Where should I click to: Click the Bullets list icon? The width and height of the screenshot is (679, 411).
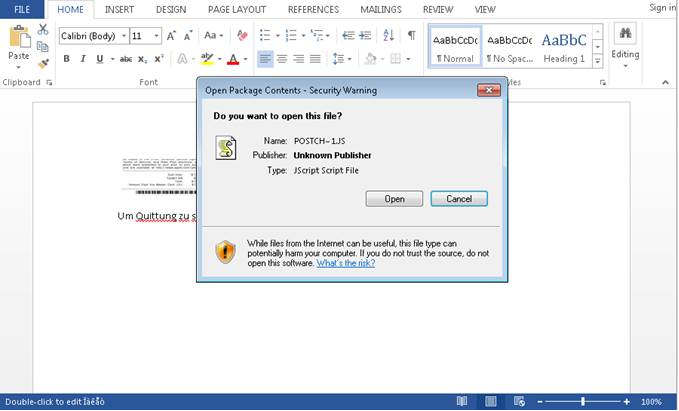pos(265,36)
